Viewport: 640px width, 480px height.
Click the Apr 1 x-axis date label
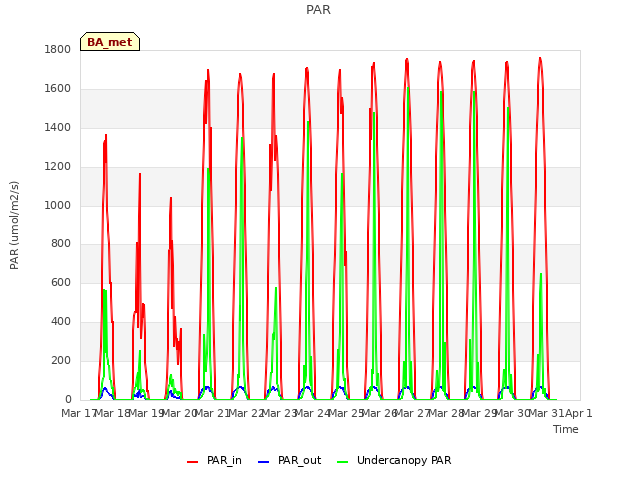point(579,413)
